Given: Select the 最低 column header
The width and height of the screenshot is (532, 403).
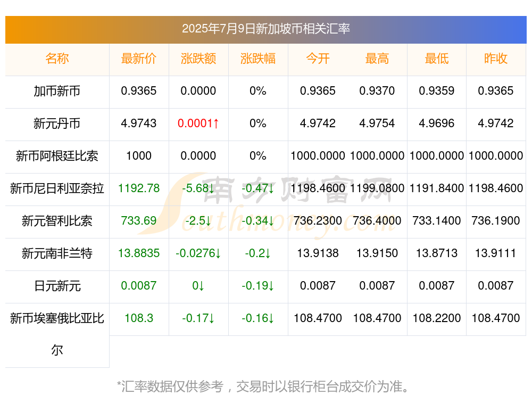Looking at the screenshot, I should (437, 59).
